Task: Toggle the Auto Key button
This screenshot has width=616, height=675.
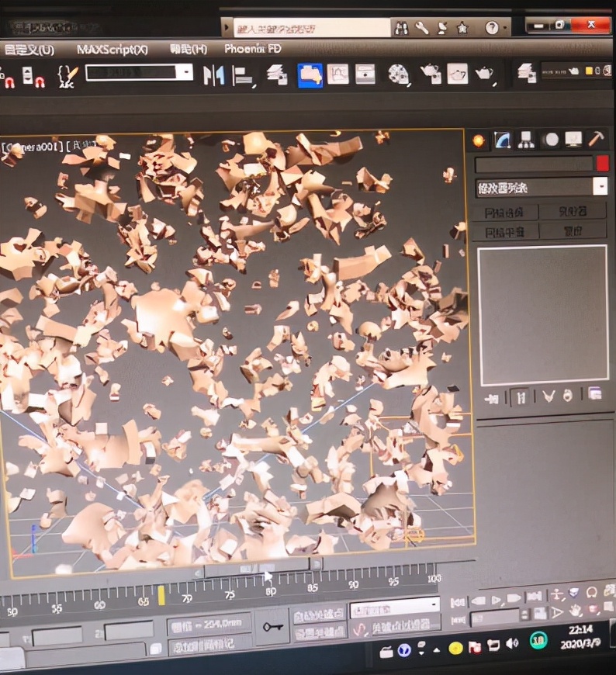Action: 319,616
